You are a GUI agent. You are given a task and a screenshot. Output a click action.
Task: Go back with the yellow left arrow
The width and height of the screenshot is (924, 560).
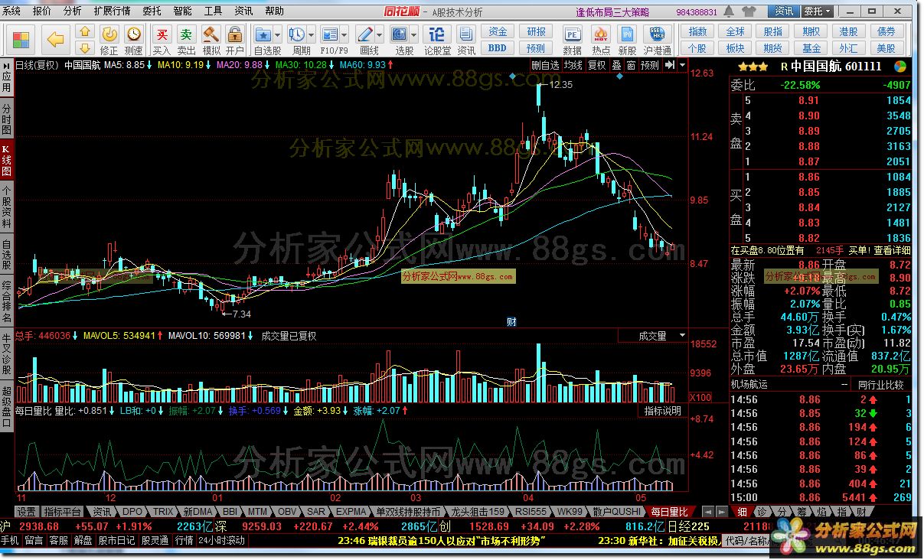pyautogui.click(x=54, y=39)
